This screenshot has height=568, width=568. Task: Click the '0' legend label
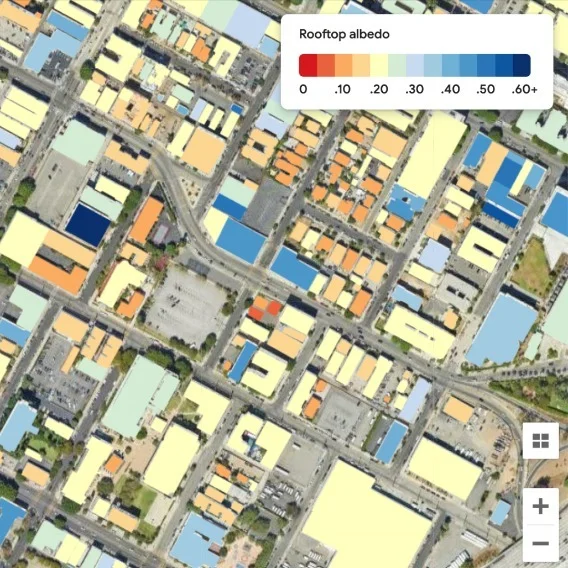tap(303, 89)
